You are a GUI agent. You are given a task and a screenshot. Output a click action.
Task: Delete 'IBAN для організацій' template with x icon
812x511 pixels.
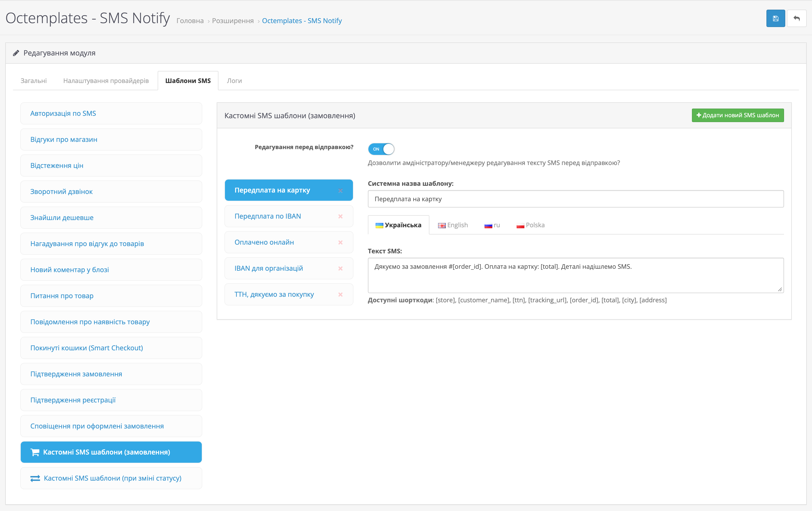point(340,269)
